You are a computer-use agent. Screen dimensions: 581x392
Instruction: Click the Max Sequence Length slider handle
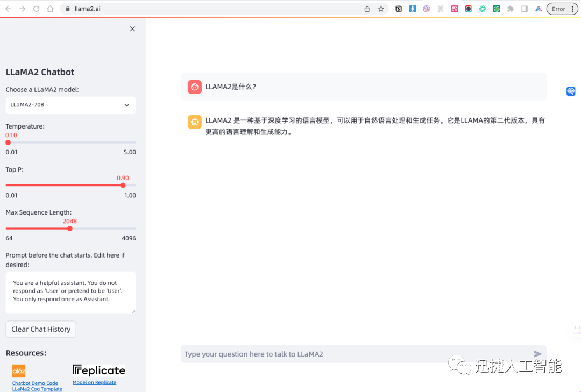click(70, 229)
